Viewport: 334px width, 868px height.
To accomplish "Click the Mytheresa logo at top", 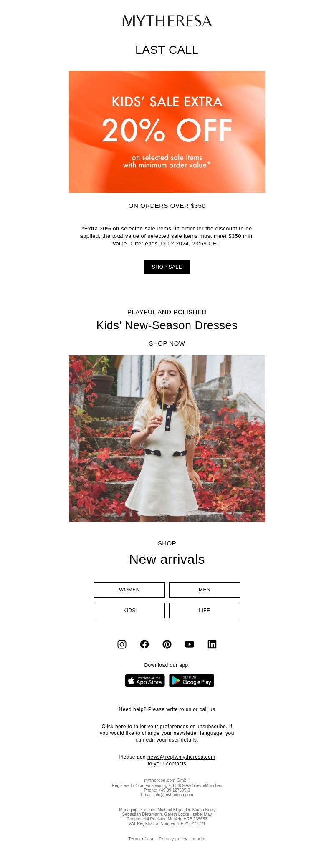I will (x=167, y=21).
